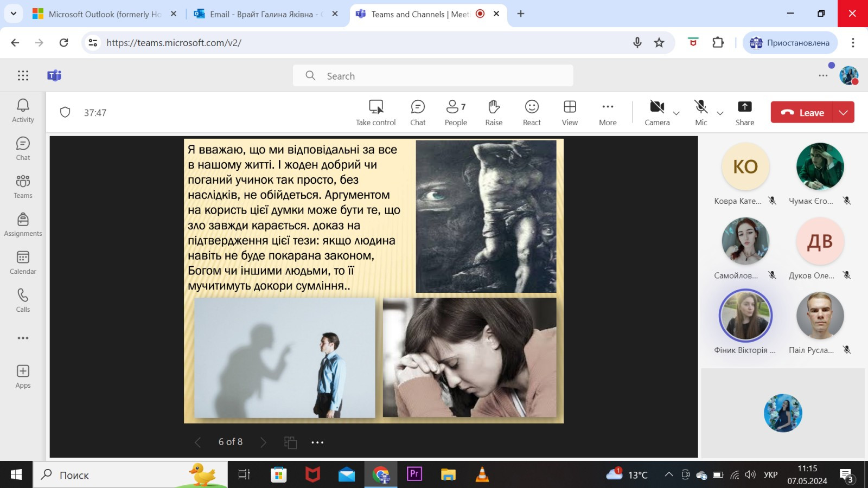
Task: Go to the next slide arrow
Action: coord(263,442)
